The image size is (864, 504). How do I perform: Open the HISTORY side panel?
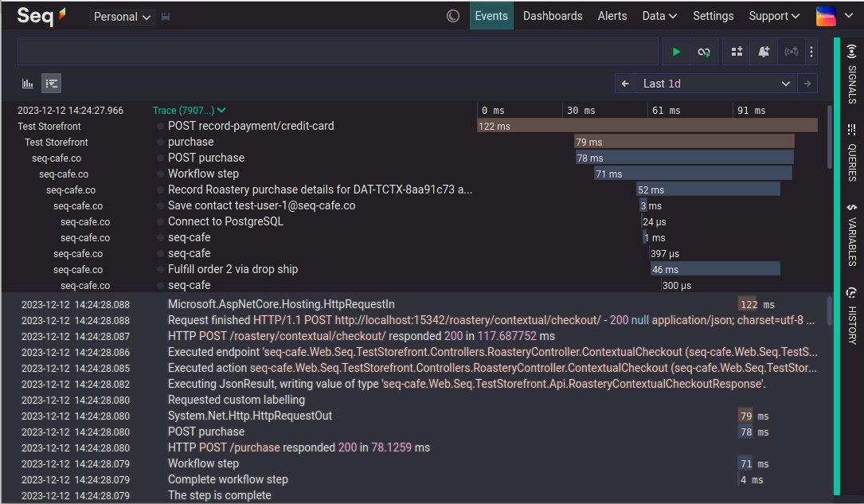(852, 316)
